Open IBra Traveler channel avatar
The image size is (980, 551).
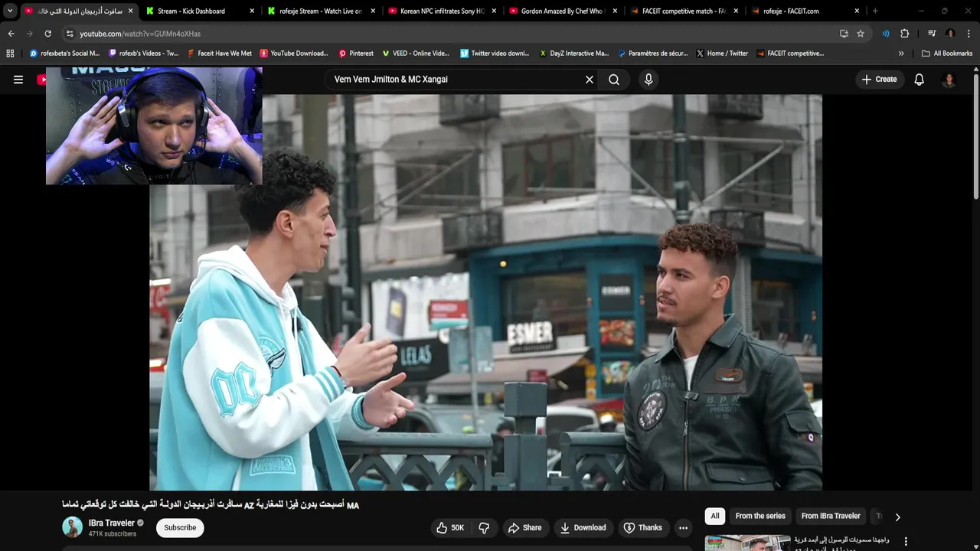coord(72,527)
